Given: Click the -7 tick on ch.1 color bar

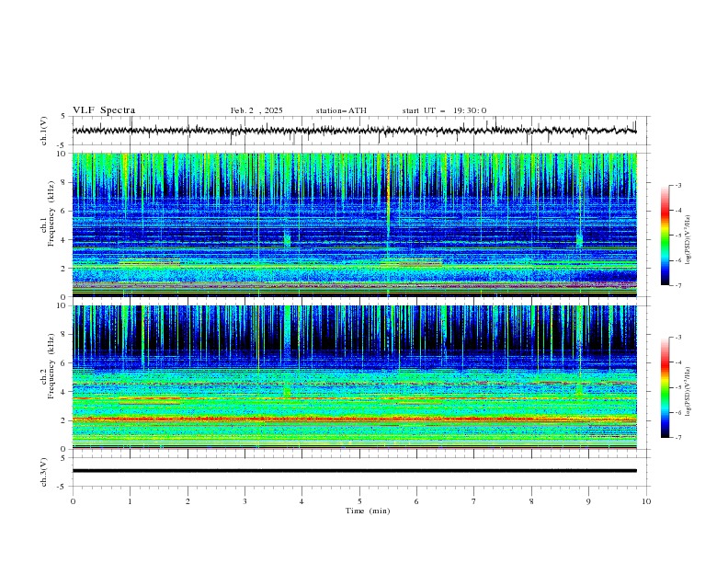Looking at the screenshot, I should pyautogui.click(x=678, y=285).
